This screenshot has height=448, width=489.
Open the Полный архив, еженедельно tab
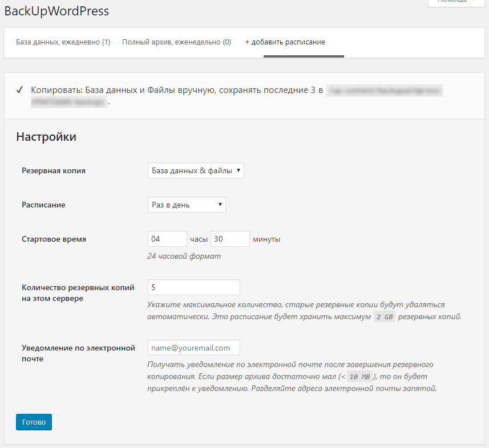tap(176, 42)
